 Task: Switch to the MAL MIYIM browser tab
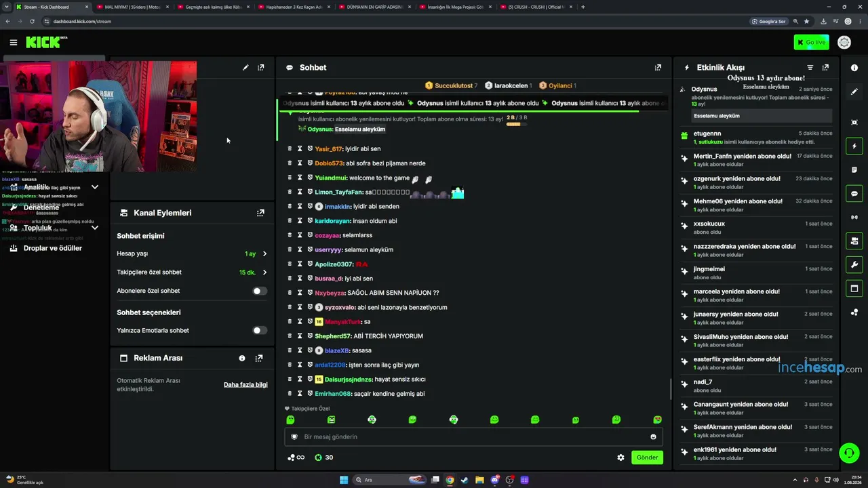point(132,7)
